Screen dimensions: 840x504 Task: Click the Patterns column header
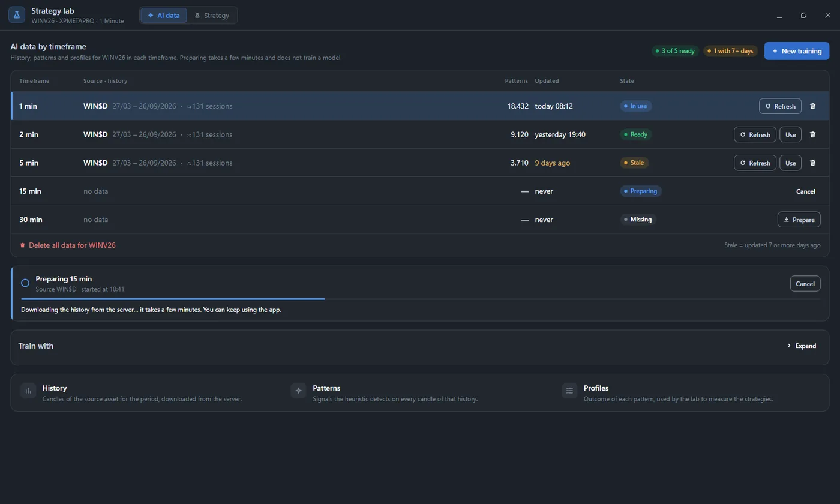click(517, 81)
